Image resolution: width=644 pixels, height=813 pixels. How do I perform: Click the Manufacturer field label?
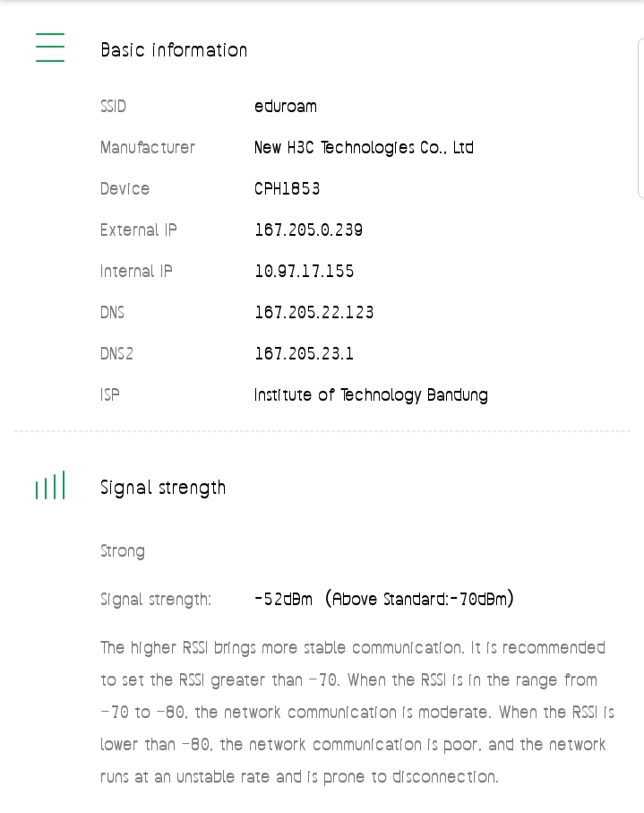coord(148,148)
